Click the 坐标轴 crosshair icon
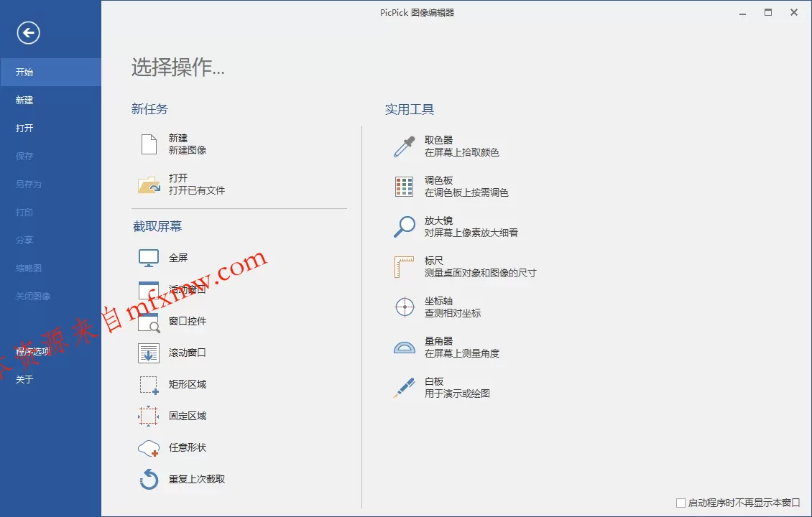 (405, 307)
